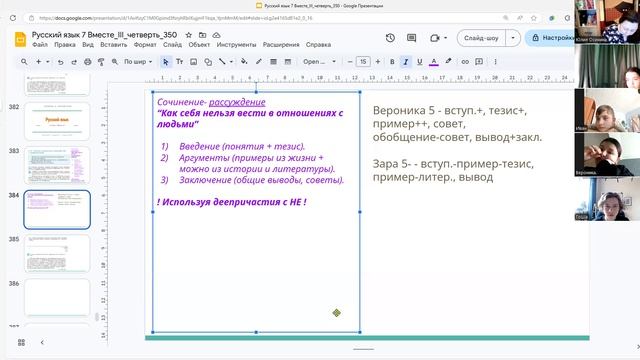
Task: Open the Слайд menu
Action: coord(172,44)
